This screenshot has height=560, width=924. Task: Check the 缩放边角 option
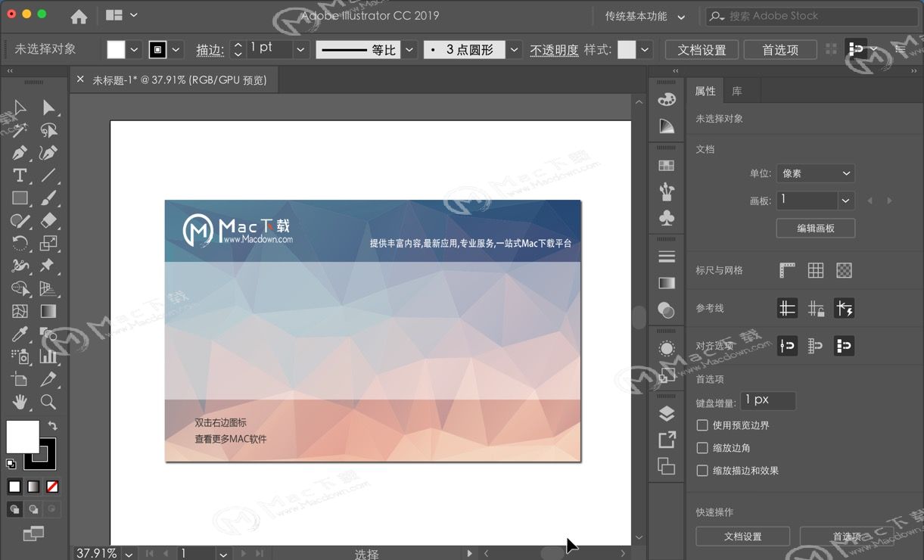[x=702, y=448]
